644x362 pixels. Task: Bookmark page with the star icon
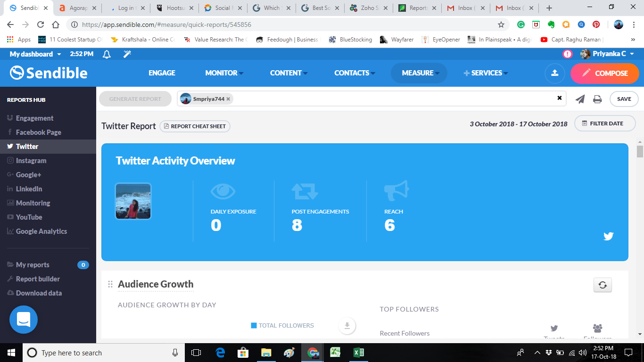tap(501, 25)
